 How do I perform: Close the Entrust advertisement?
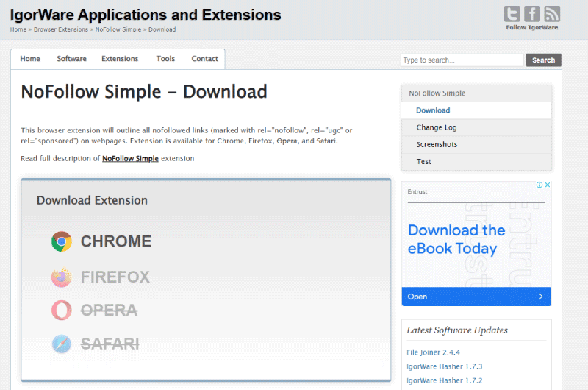[x=548, y=185]
